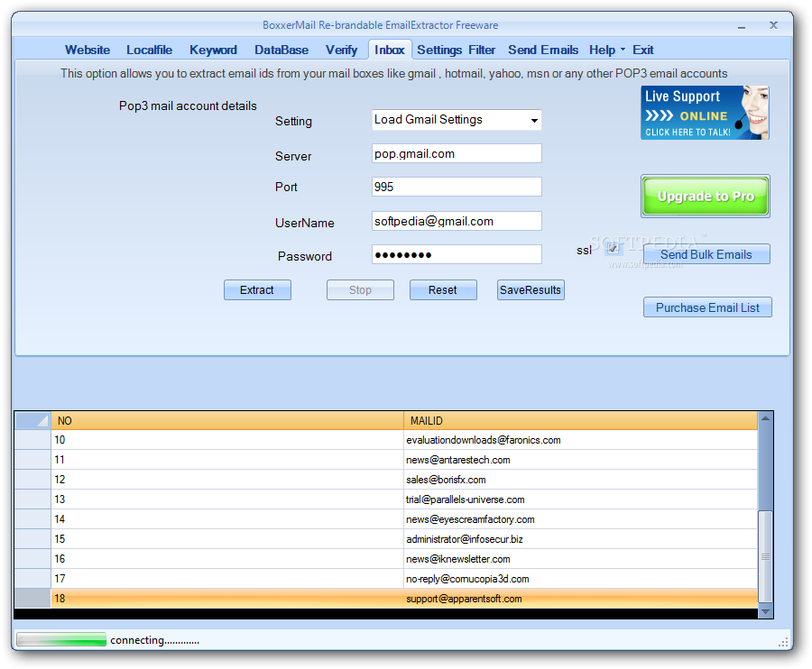Open the Filter menu item

[482, 50]
